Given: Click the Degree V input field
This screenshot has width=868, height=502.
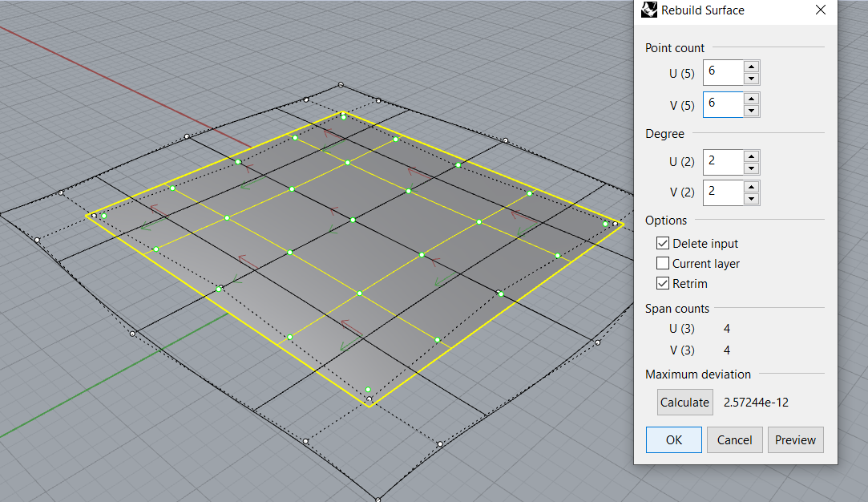Looking at the screenshot, I should (723, 192).
